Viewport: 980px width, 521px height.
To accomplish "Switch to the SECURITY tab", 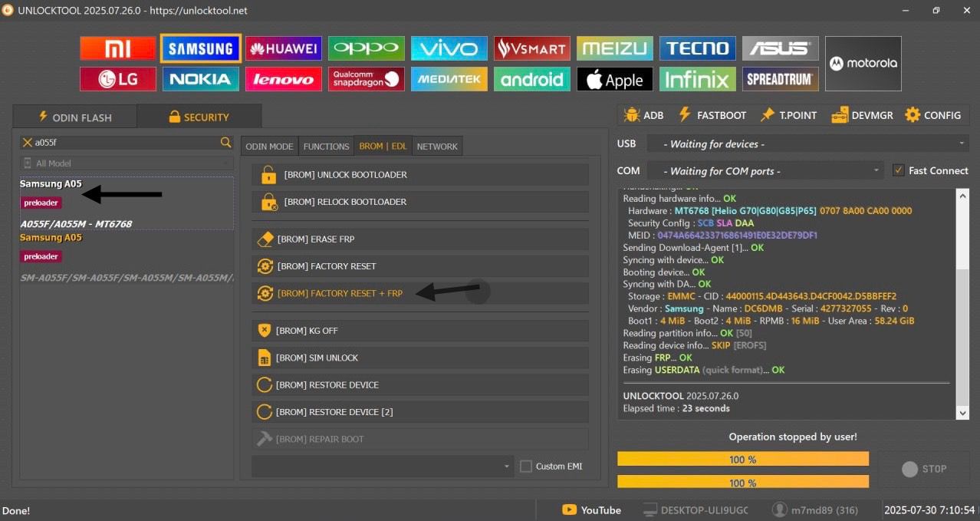I will pos(199,117).
